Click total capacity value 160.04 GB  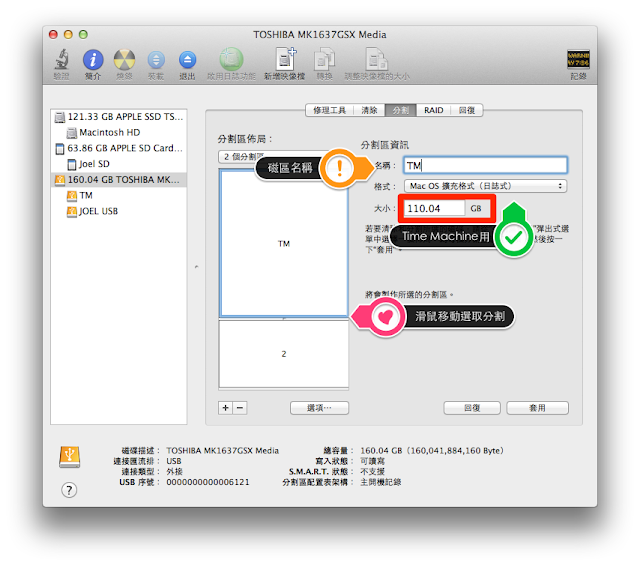432,451
